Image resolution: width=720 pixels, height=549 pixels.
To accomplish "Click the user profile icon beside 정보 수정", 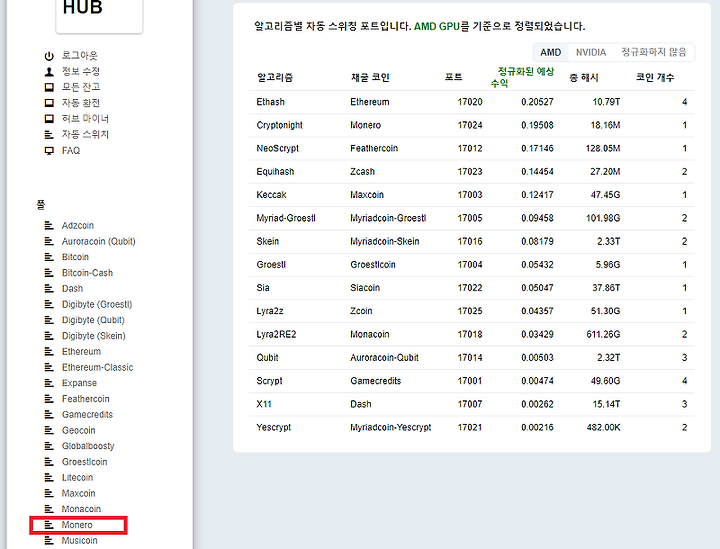I will (49, 72).
